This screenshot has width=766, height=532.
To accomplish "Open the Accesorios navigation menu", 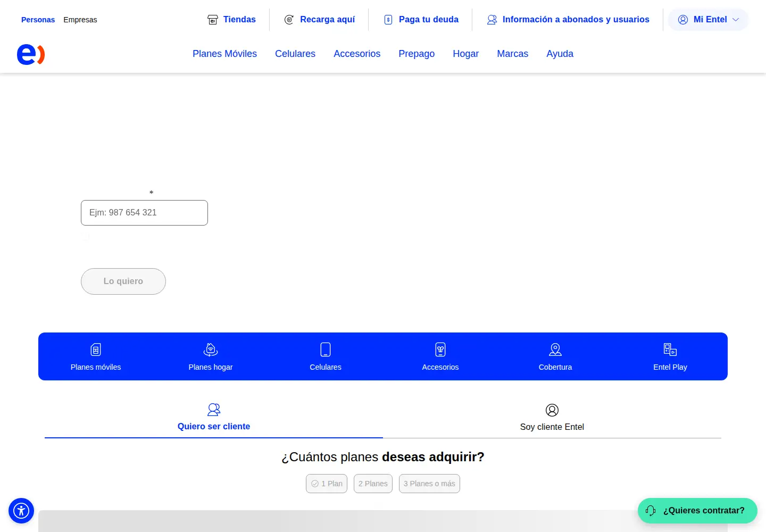I will (x=357, y=54).
